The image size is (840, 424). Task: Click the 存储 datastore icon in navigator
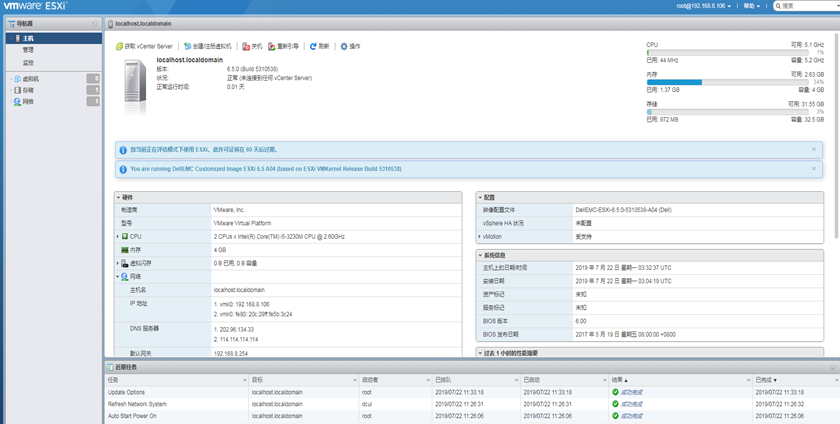point(18,90)
